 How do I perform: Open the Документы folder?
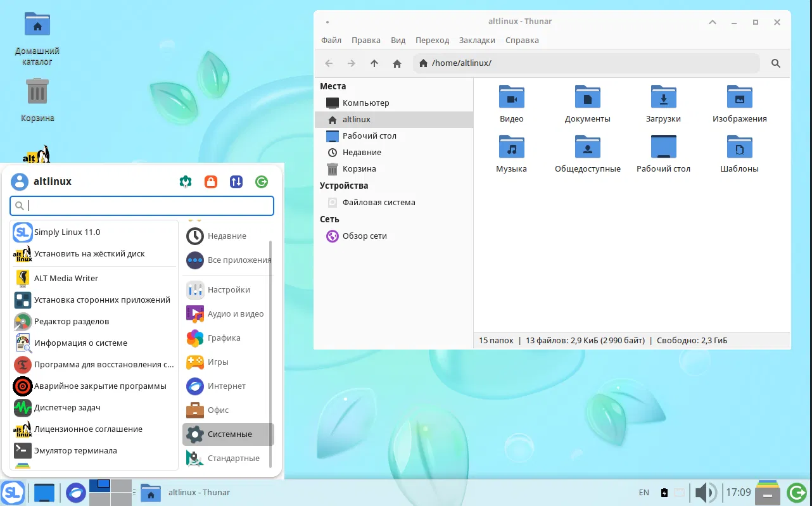point(588,104)
